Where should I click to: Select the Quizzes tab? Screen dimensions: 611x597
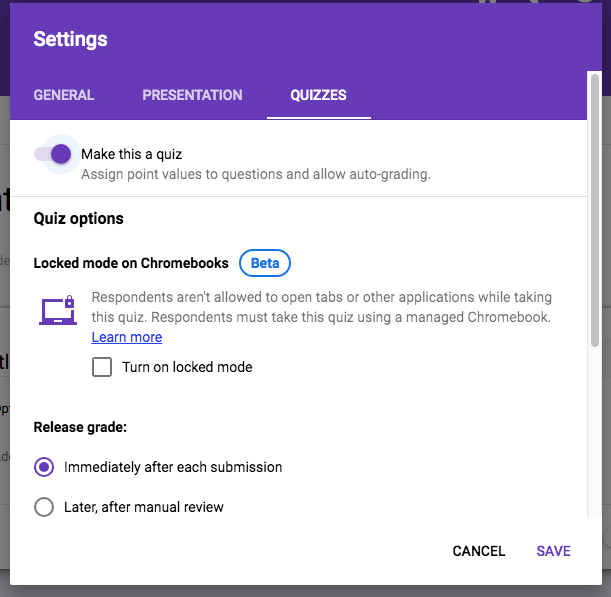click(x=318, y=95)
